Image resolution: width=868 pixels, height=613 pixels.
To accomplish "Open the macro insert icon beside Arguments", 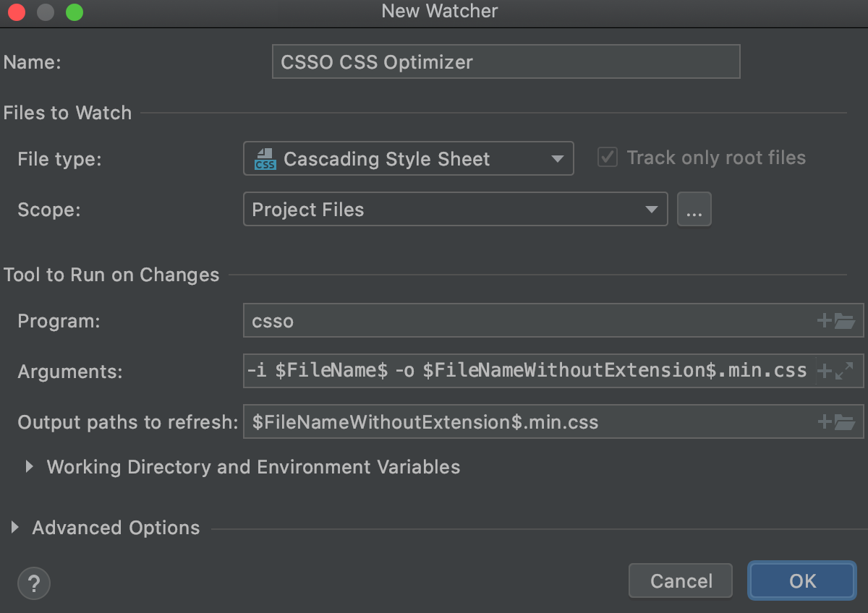I will [825, 371].
